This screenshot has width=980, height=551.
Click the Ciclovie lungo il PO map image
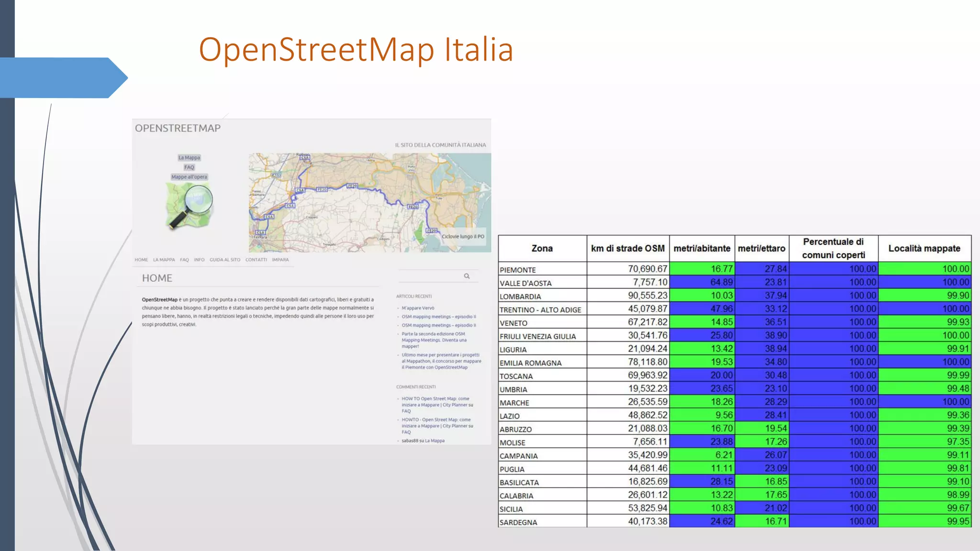click(369, 202)
